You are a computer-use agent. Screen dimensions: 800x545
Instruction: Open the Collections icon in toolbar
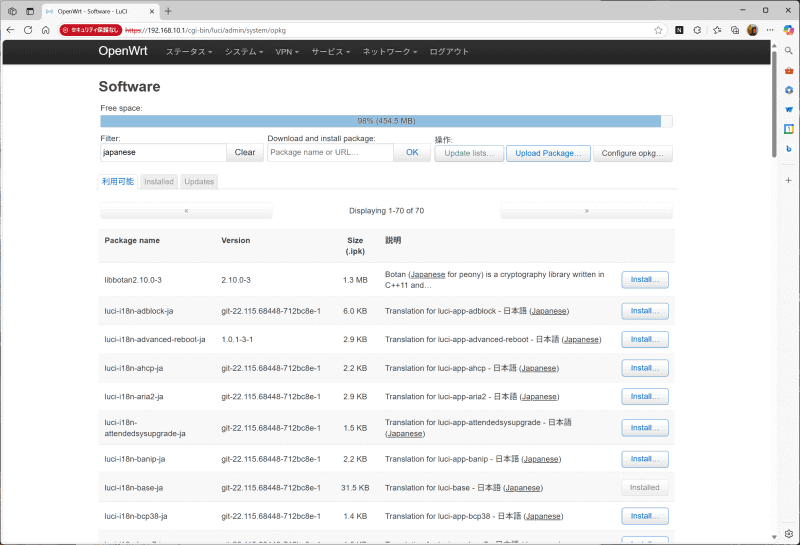coord(735,30)
